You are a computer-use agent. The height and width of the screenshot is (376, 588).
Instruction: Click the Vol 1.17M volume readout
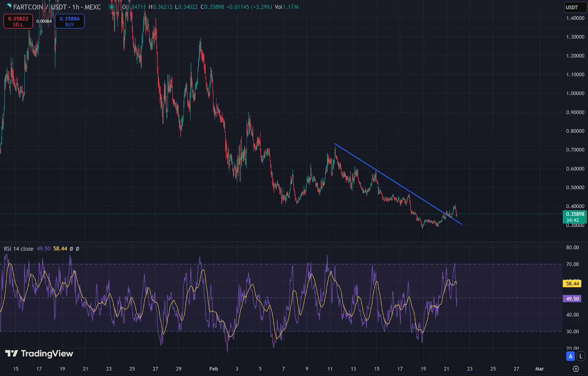pos(287,7)
